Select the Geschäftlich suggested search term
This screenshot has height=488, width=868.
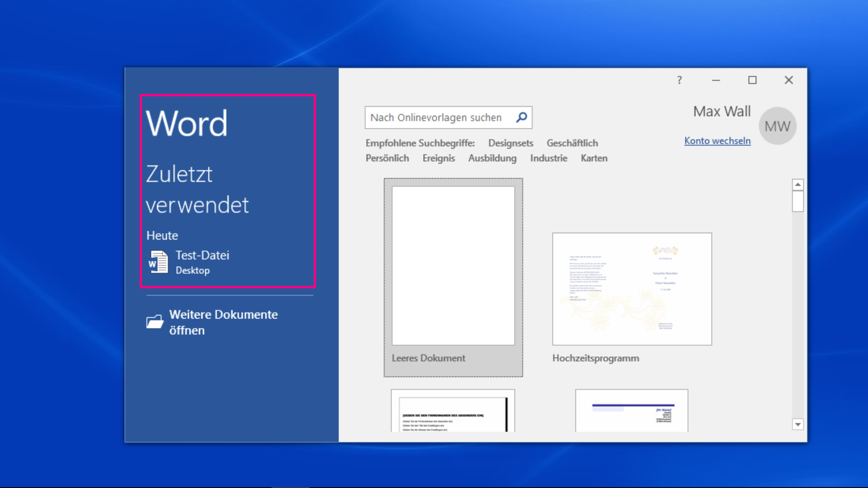click(x=572, y=143)
